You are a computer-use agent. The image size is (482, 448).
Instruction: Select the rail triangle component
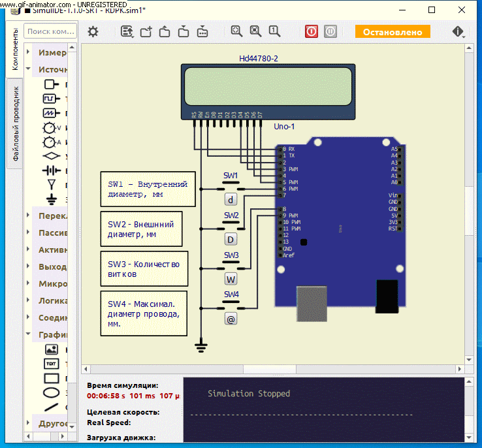52,185
